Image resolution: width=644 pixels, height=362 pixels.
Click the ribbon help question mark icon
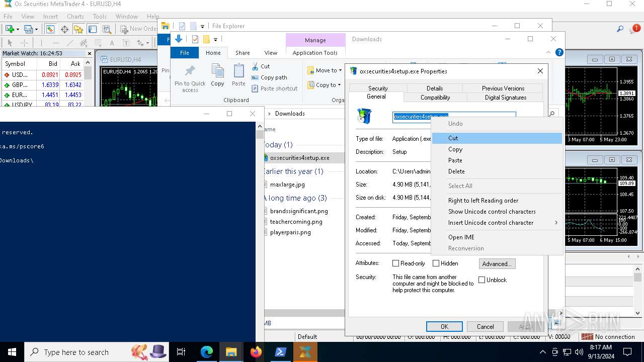pos(559,52)
